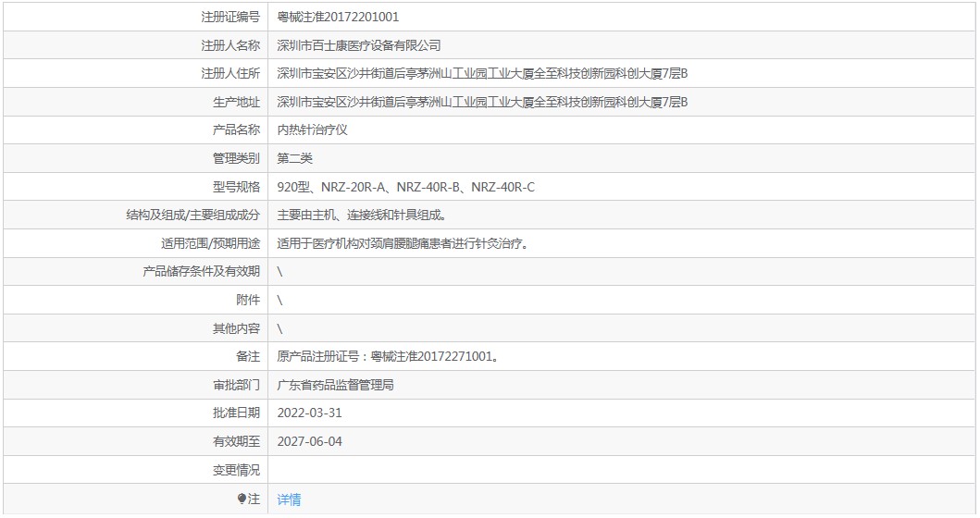Click the 产品储存条件及有效期 label
This screenshot has width=980, height=518.
201,271
